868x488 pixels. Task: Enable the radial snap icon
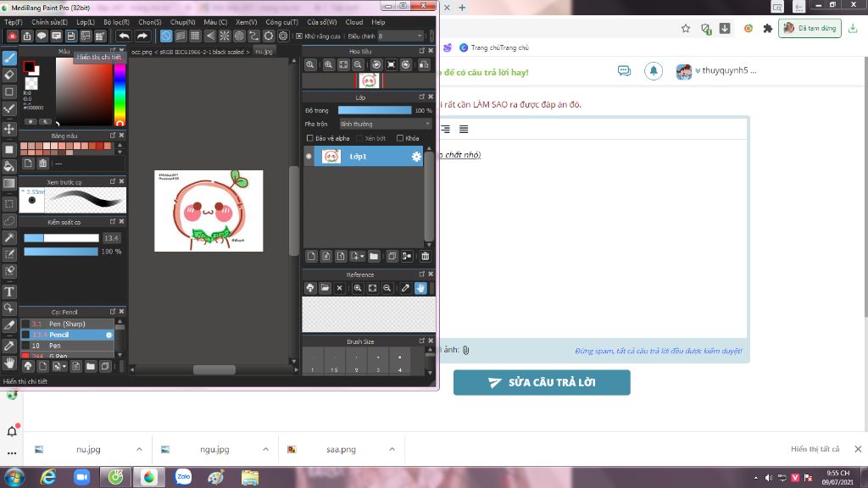[224, 36]
